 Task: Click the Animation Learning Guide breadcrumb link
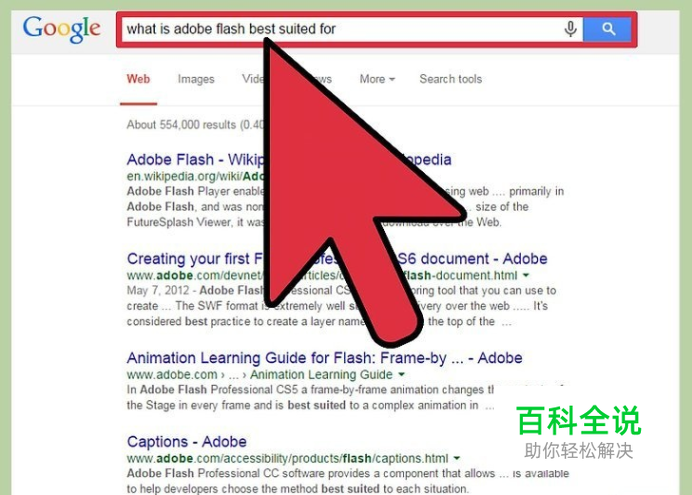(x=321, y=375)
